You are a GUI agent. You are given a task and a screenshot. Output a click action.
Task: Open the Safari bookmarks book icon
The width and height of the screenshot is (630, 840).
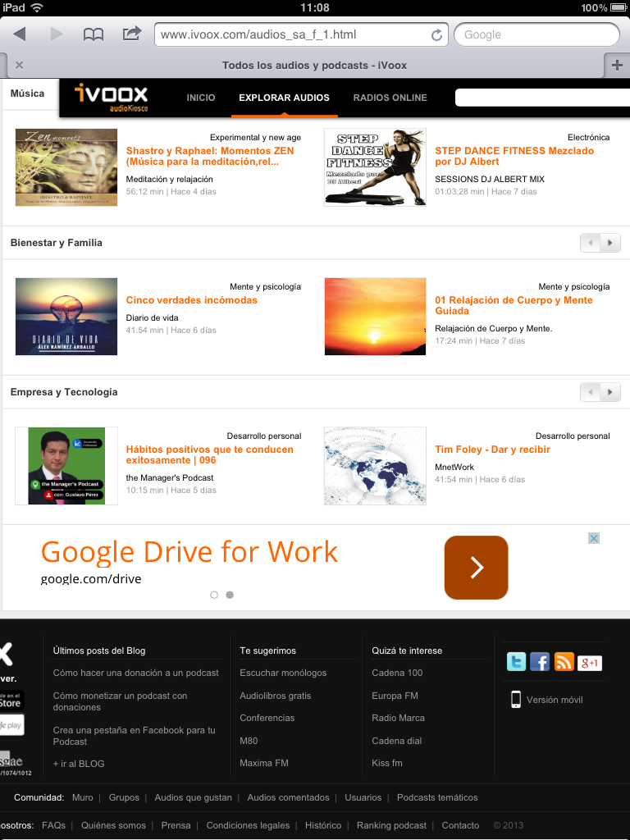point(94,34)
